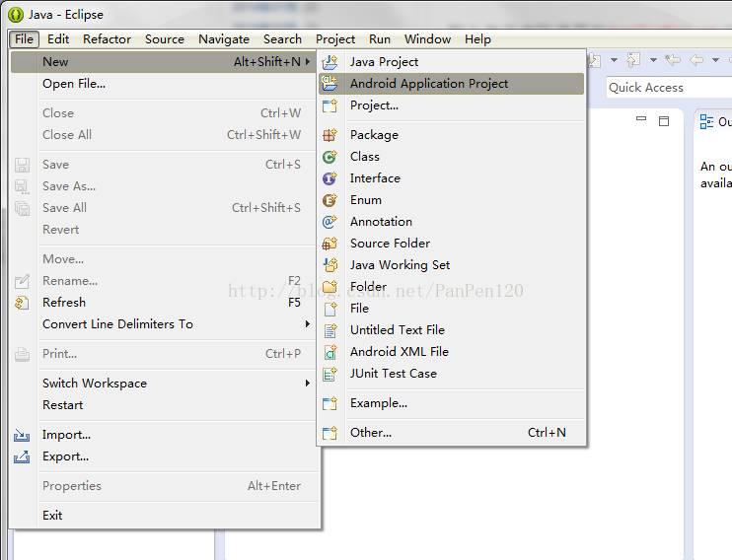
Task: Select Source Folder entry
Action: (x=452, y=244)
